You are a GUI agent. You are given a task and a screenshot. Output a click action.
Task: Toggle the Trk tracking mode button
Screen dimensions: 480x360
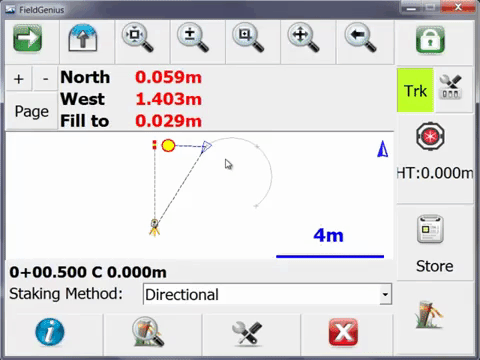point(415,90)
